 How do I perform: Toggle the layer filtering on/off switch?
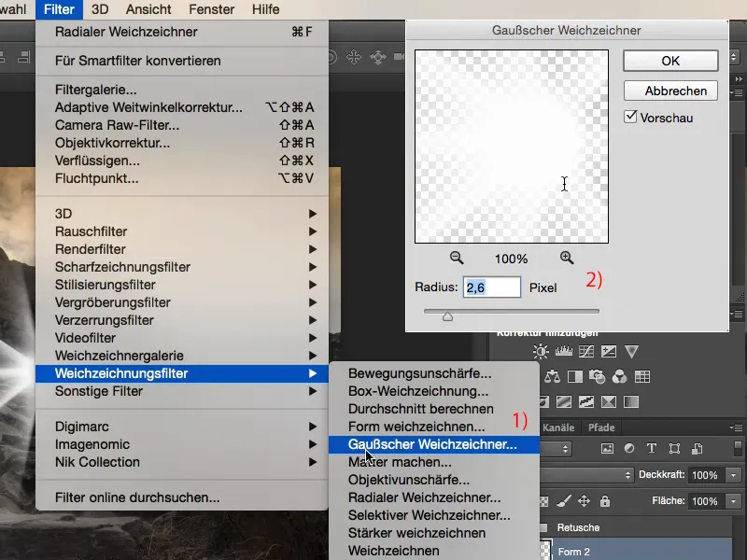738,449
